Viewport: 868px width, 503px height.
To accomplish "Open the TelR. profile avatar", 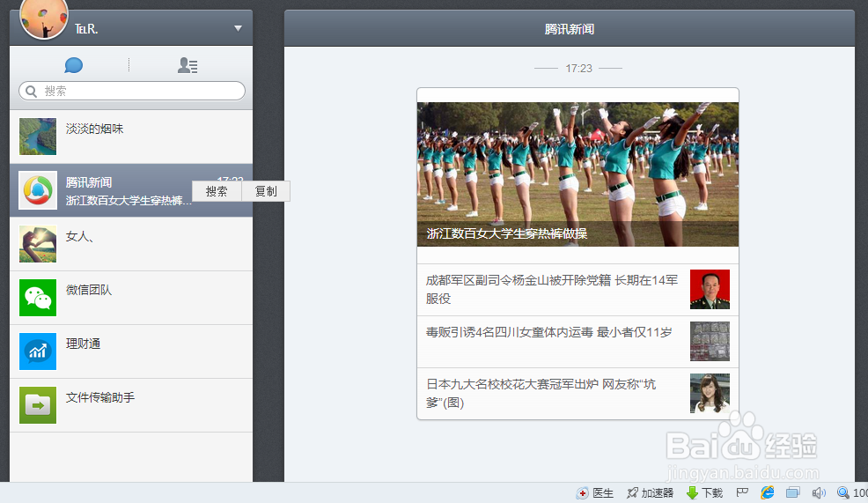I will pyautogui.click(x=44, y=18).
